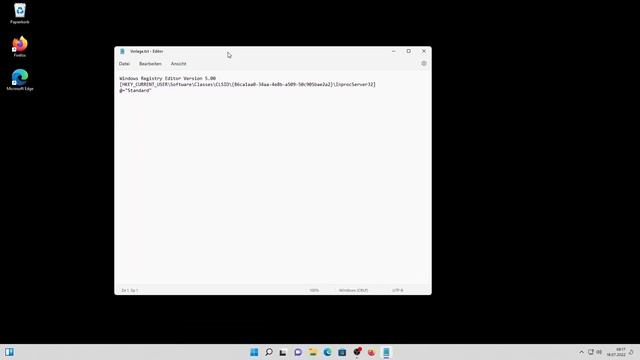Click the line 'Windows Registry Editor Version 5.00'
This screenshot has height=360, width=640.
167,78
